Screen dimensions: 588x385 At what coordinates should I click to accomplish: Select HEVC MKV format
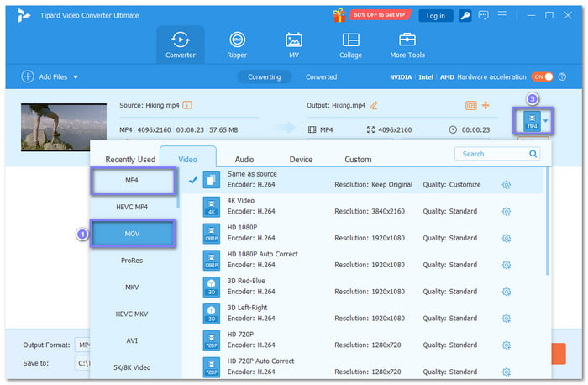pos(132,314)
